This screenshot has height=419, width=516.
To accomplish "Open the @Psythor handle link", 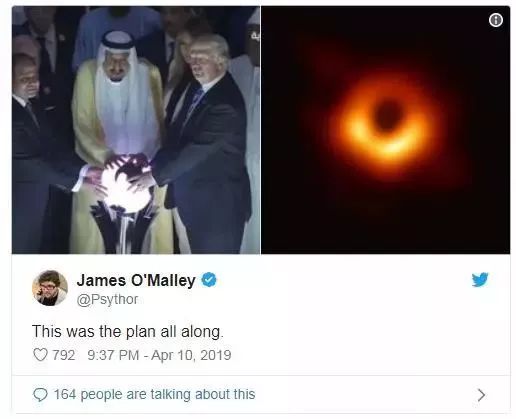I will click(107, 299).
